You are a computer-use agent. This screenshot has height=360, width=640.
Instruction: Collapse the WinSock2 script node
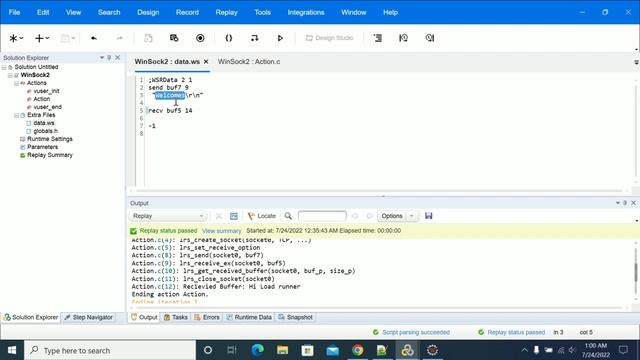(x=10, y=75)
